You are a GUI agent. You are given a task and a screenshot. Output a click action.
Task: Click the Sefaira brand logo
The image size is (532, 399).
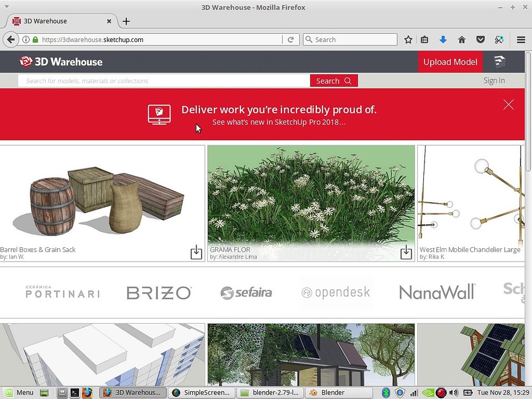coord(246,293)
